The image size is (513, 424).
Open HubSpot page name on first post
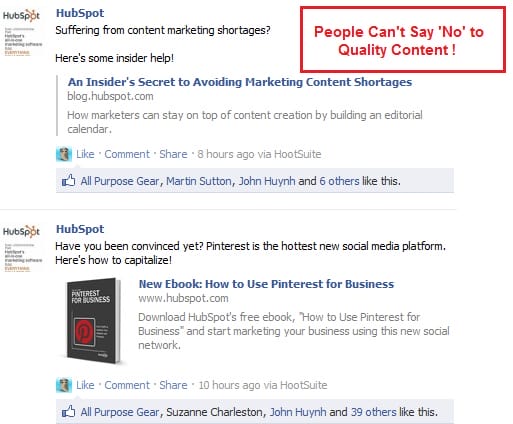coord(80,13)
